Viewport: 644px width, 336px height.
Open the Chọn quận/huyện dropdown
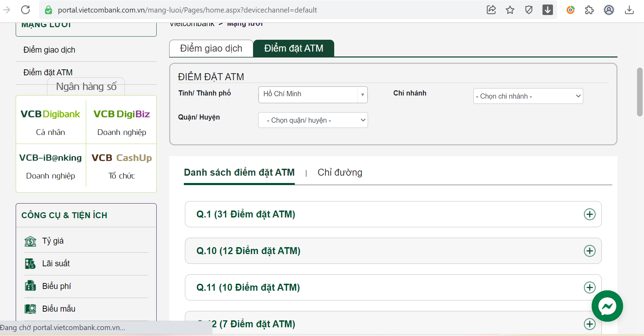pos(313,120)
